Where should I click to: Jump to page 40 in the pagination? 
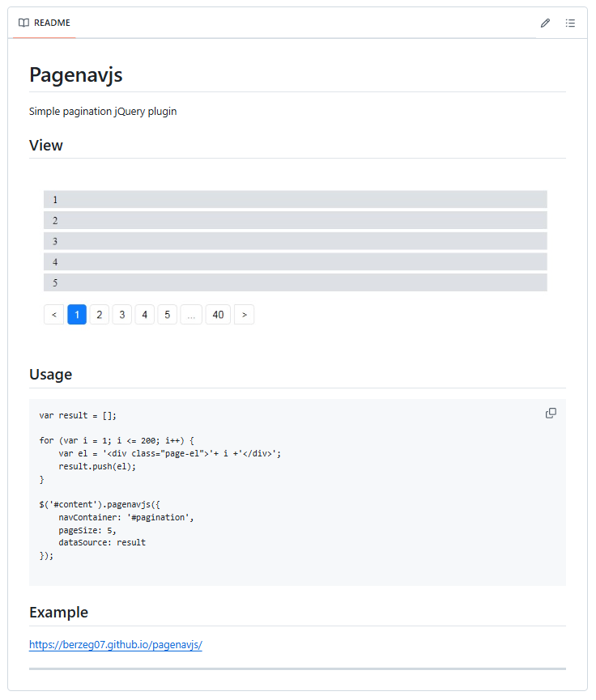[217, 314]
